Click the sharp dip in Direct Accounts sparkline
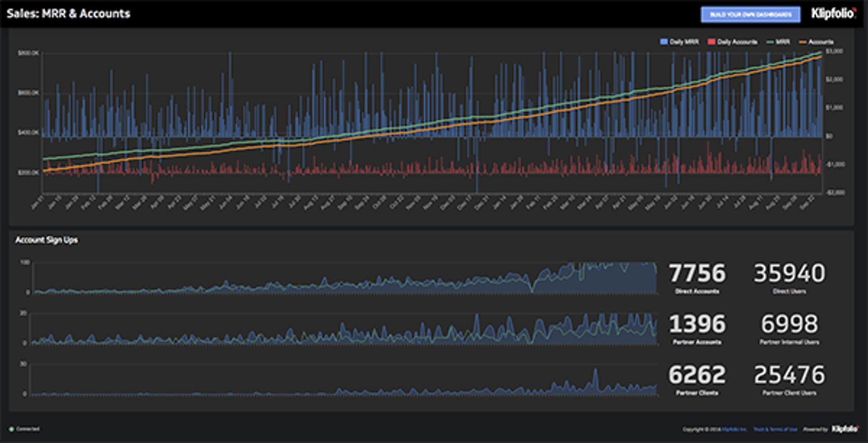The image size is (868, 443). click(x=532, y=288)
